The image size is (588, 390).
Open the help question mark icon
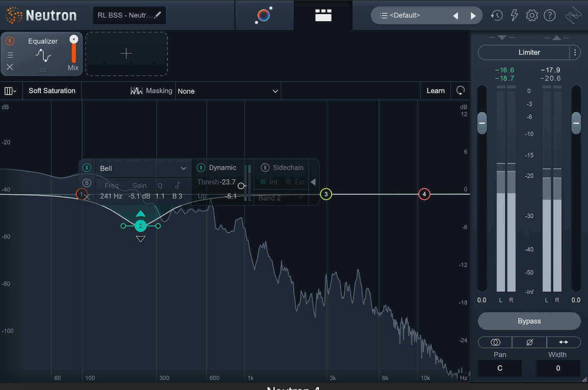(x=549, y=15)
